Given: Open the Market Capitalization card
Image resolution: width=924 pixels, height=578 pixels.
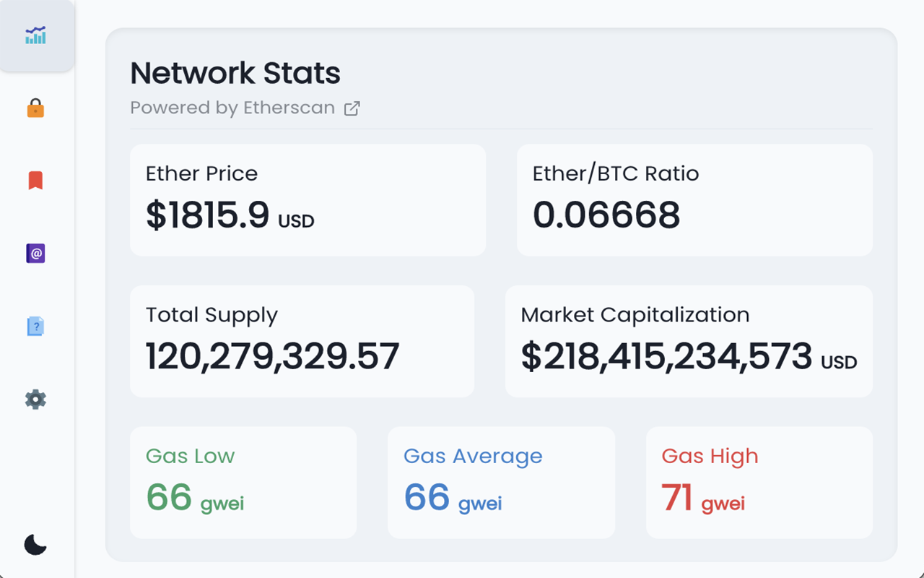Looking at the screenshot, I should click(x=689, y=340).
